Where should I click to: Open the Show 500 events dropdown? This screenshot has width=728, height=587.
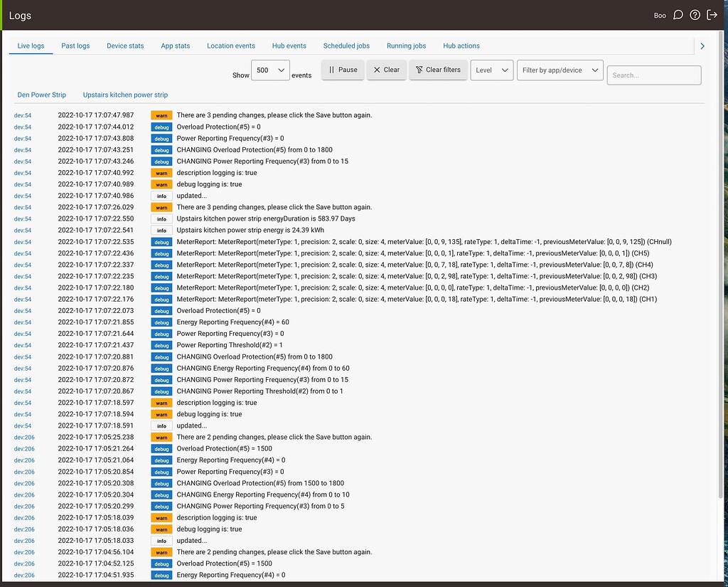(270, 70)
